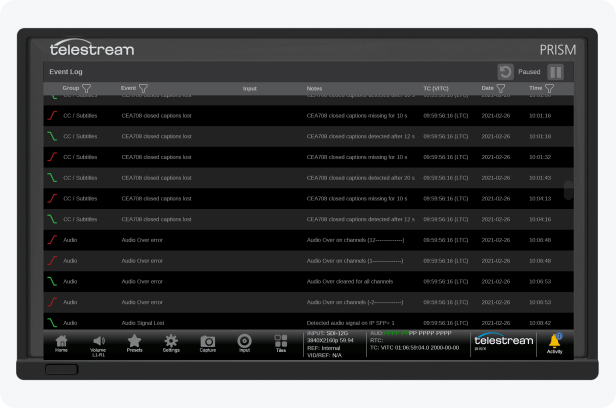Click green icon on Audio Signal Lost row
Viewport: 616px width, 408px height.
[52, 323]
